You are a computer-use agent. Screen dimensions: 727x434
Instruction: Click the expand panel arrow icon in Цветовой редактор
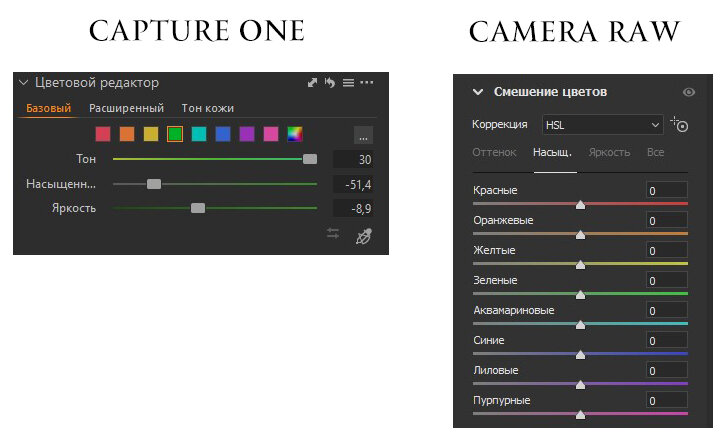pos(312,83)
